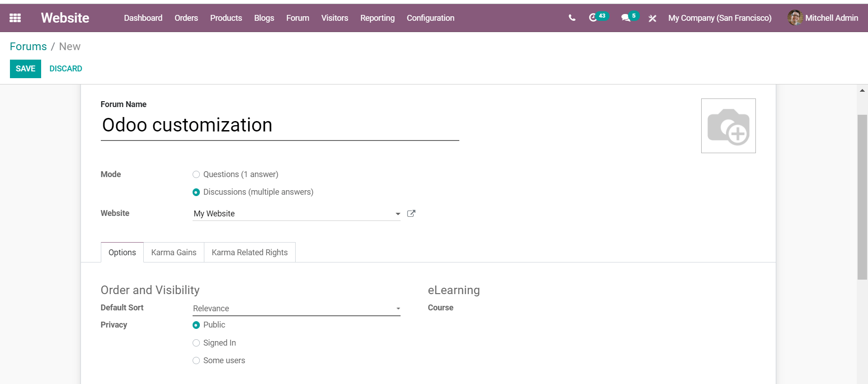Click the New breadcrumb text
This screenshot has height=384, width=868.
(70, 47)
